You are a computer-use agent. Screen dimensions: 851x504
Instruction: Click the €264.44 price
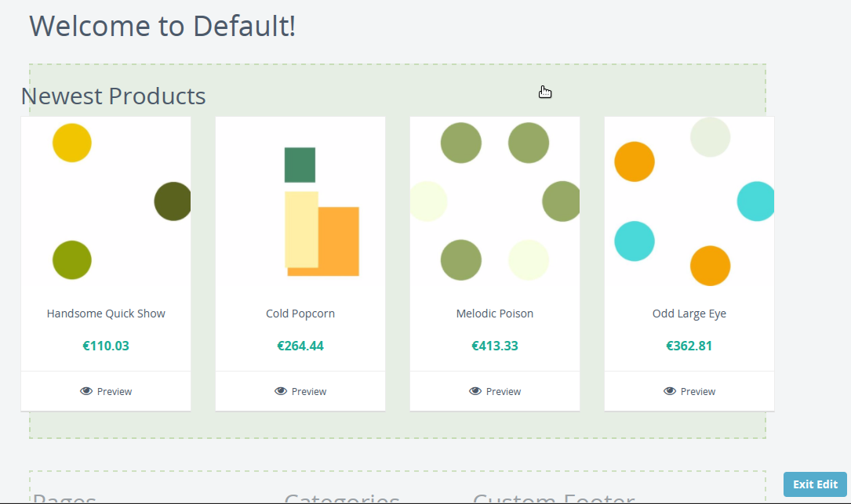click(x=300, y=346)
